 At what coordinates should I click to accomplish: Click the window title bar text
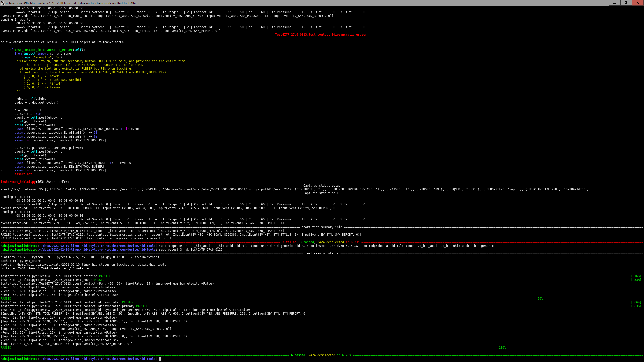pos(72,3)
